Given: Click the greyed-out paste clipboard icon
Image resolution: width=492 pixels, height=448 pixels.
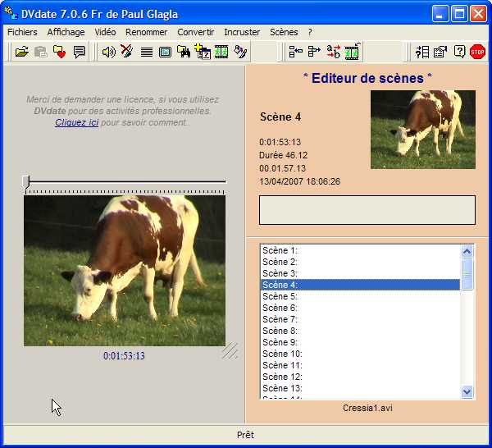Looking at the screenshot, I should tap(40, 52).
